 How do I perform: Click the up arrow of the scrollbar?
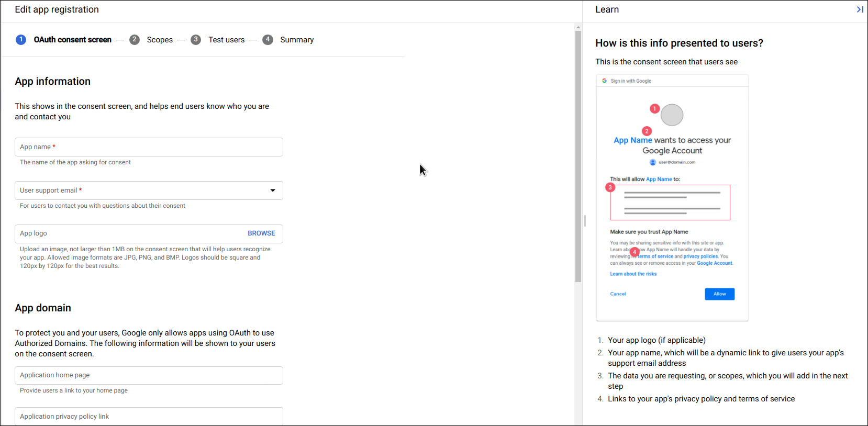(578, 27)
